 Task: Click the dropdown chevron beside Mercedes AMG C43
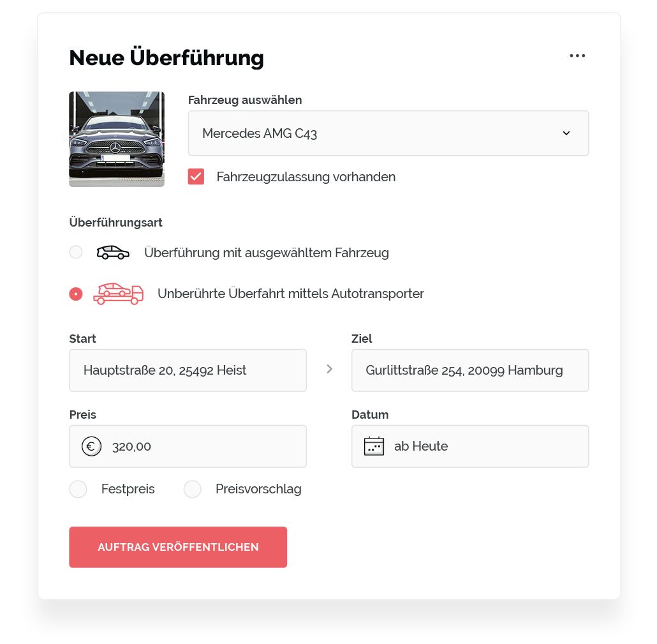tap(566, 133)
